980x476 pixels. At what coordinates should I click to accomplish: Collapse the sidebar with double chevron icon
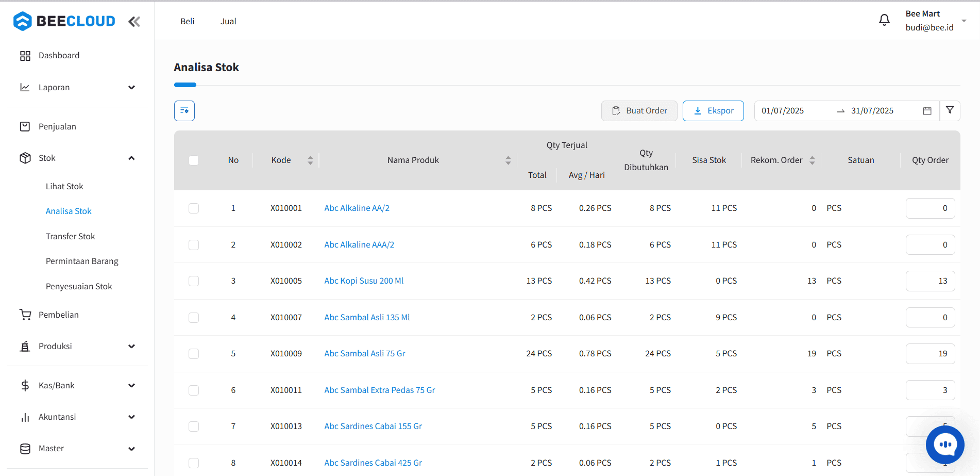coord(134,22)
